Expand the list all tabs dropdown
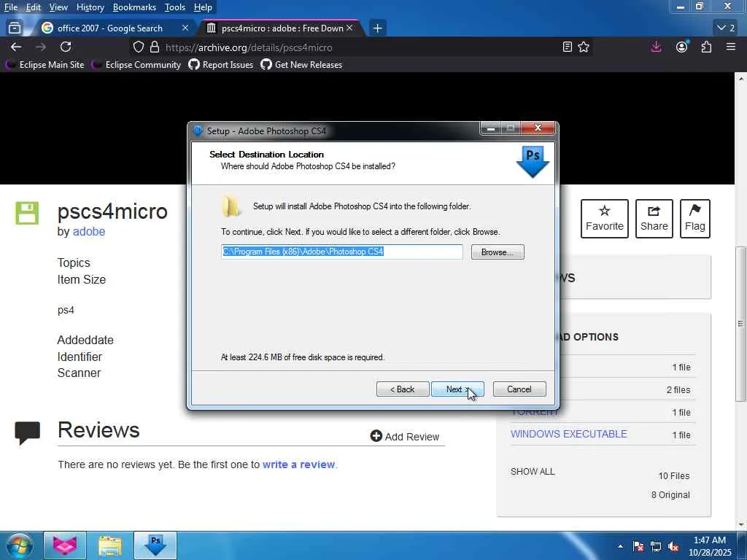The image size is (747, 560). click(x=726, y=28)
